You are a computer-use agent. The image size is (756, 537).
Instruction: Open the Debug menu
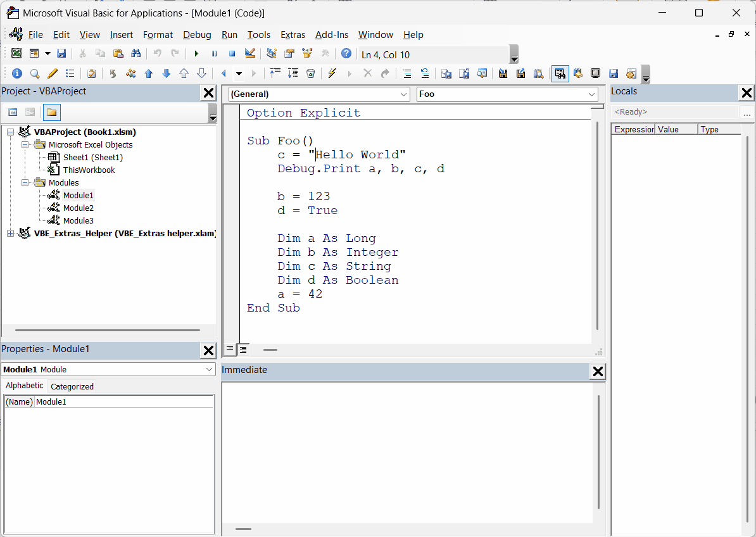[197, 35]
